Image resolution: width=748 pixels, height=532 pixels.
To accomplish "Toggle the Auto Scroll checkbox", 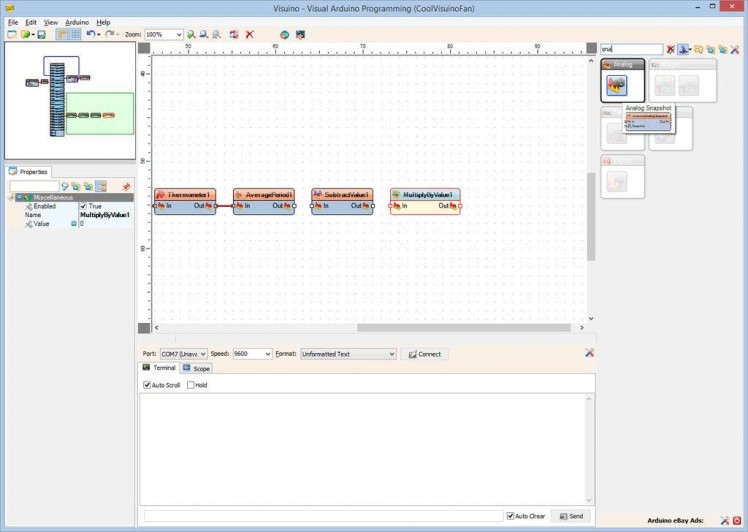I will pos(148,385).
